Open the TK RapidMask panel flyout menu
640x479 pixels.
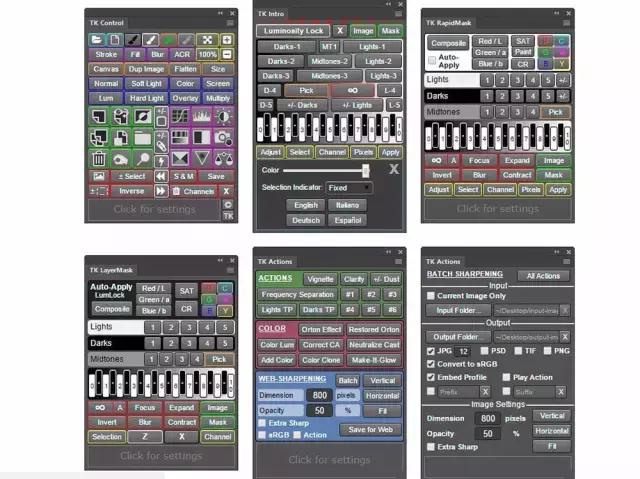pyautogui.click(x=567, y=23)
